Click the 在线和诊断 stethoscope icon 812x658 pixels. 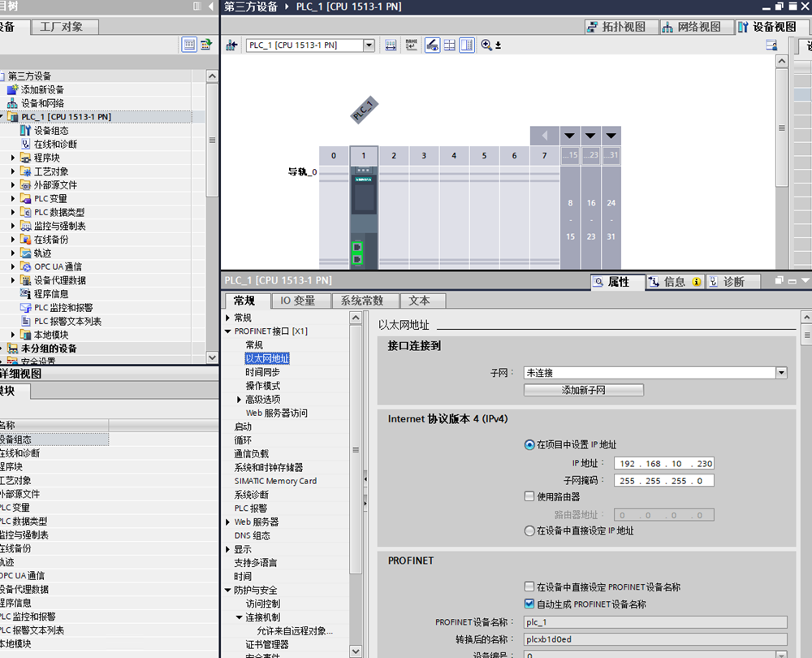[x=25, y=144]
